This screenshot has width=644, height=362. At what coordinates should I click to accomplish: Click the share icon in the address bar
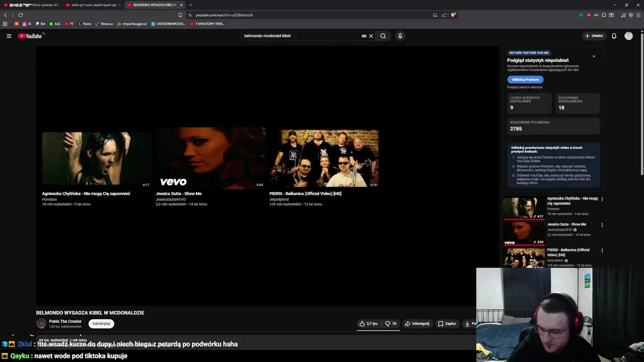coord(444,15)
